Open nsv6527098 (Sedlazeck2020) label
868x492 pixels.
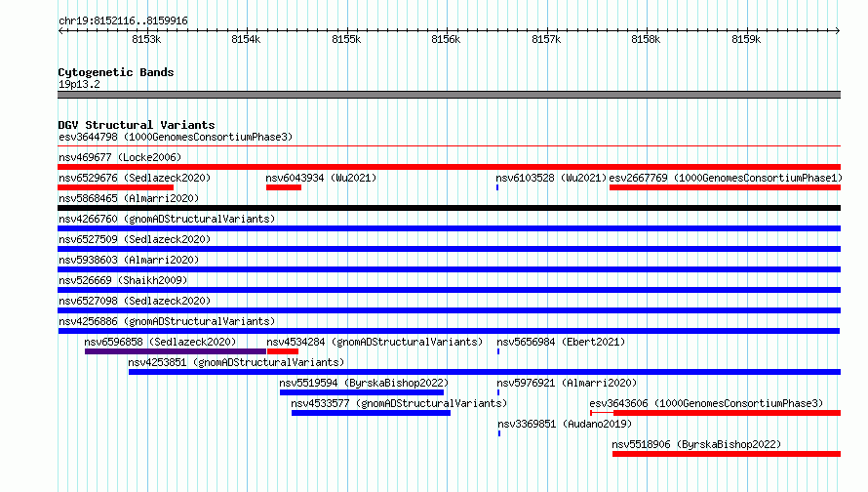[x=135, y=301]
